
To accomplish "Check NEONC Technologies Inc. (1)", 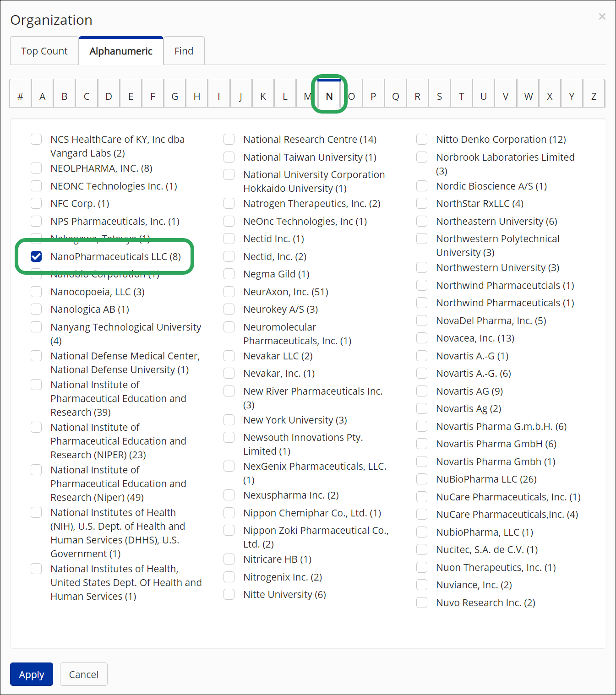I will pyautogui.click(x=36, y=186).
